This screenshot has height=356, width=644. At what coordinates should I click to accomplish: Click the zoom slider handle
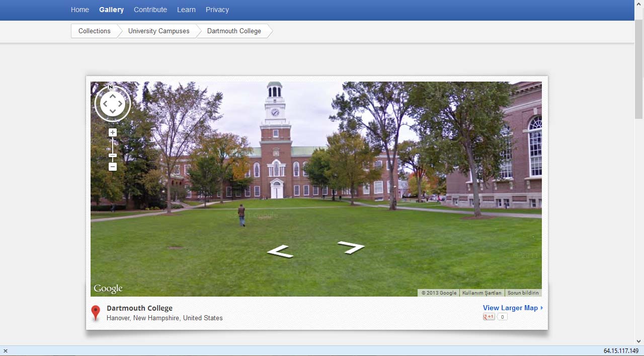113,156
